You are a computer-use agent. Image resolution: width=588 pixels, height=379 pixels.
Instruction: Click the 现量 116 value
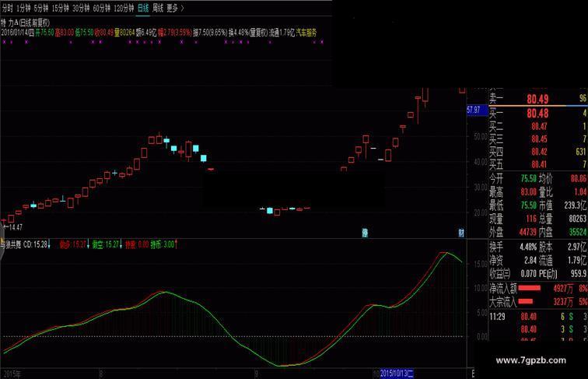pyautogui.click(x=531, y=219)
